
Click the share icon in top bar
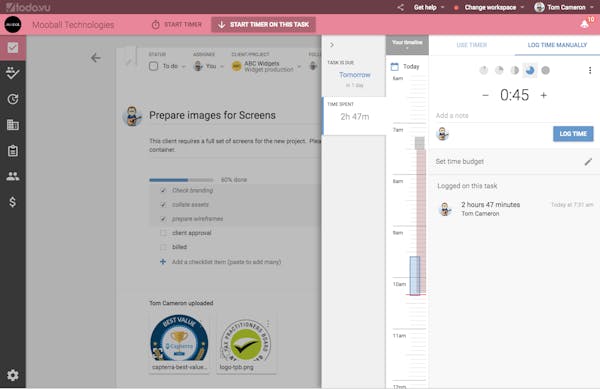click(x=400, y=7)
